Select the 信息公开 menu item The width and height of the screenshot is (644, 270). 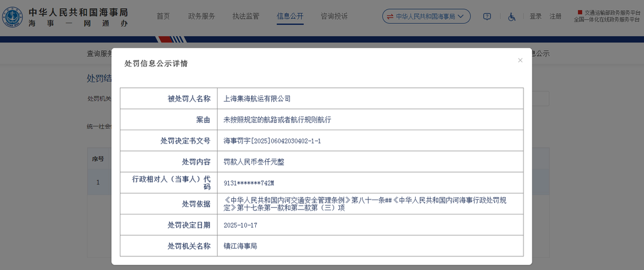tap(290, 17)
